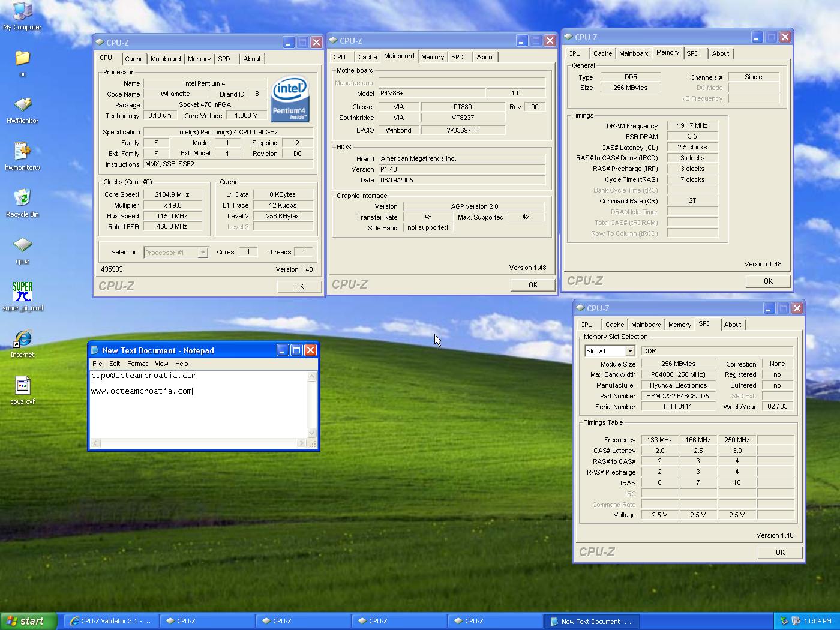840x630 pixels.
Task: Click the CAS# Latency 2.5 clocks value
Action: pyautogui.click(x=692, y=148)
